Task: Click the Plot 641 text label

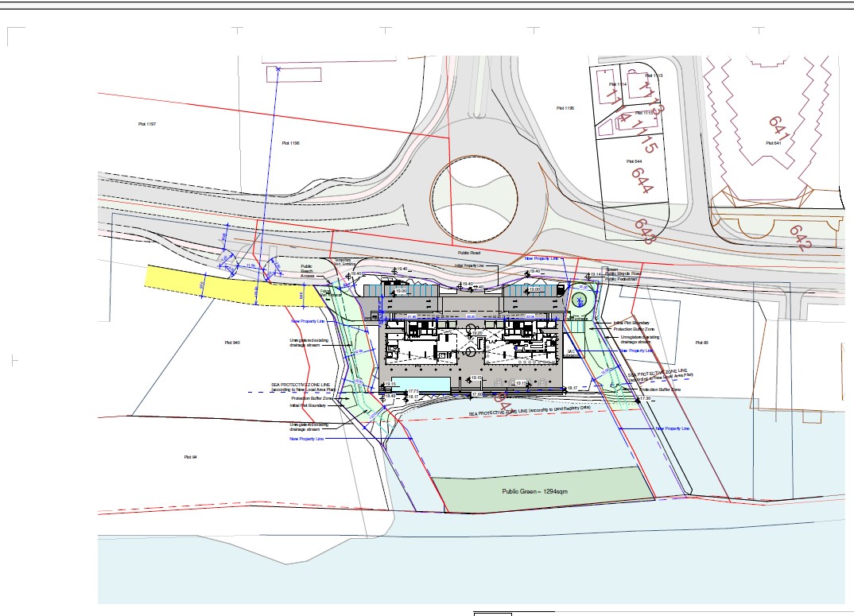Action: 773,143
